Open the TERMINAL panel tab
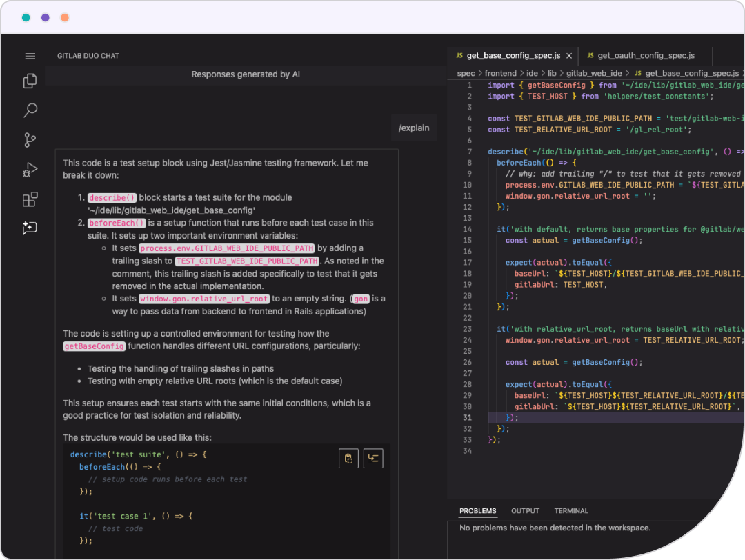 [571, 511]
